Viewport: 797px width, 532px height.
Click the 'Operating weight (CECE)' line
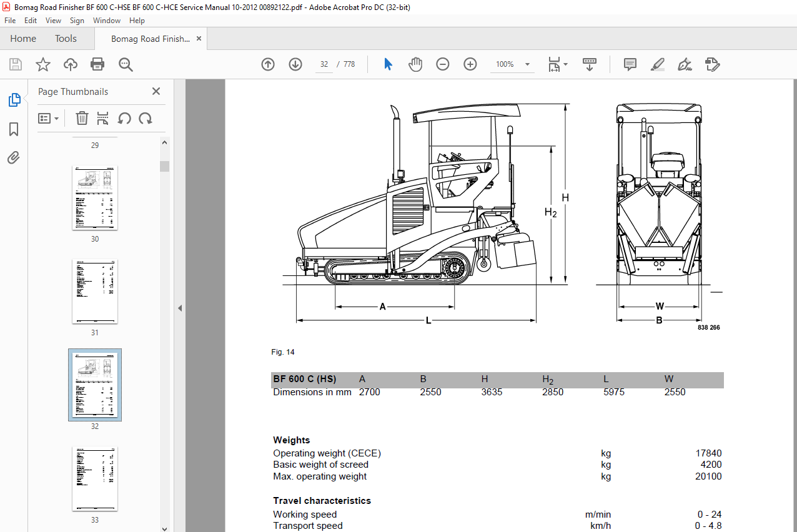[327, 453]
